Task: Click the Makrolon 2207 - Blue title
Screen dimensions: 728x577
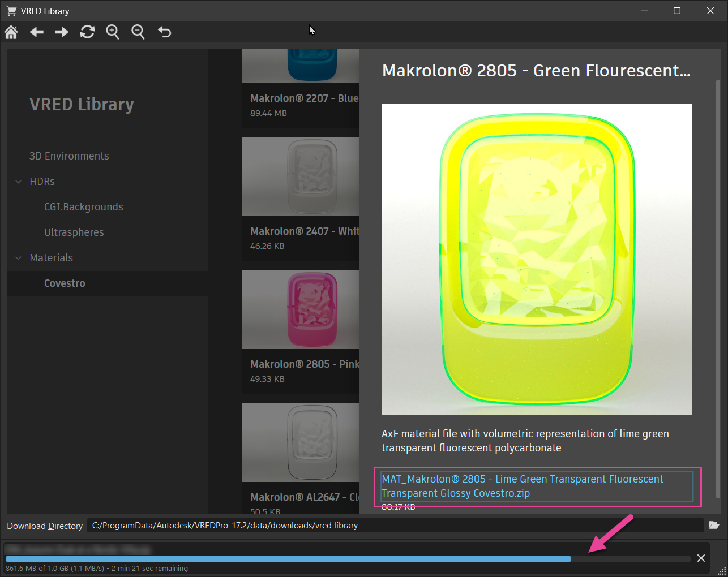Action: click(305, 98)
